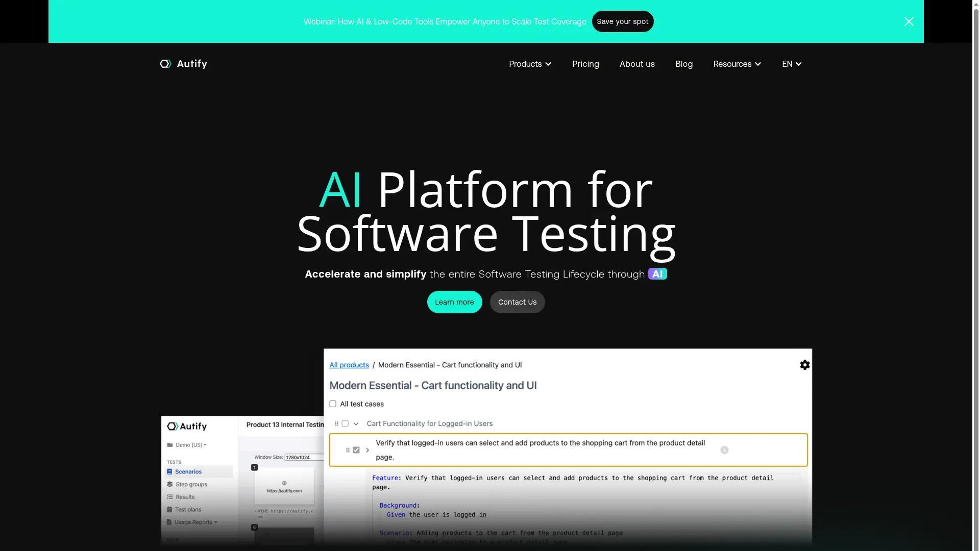Follow the All products breadcrumb link
Screen dimensions: 980x551
(x=349, y=365)
